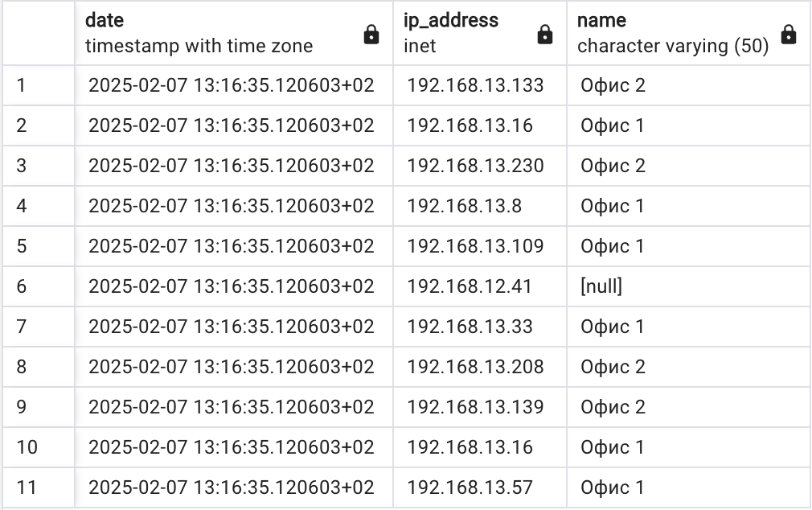Viewport: 812px width, 510px height.
Task: Click the lock icon in date column header
Action: pyautogui.click(x=371, y=35)
